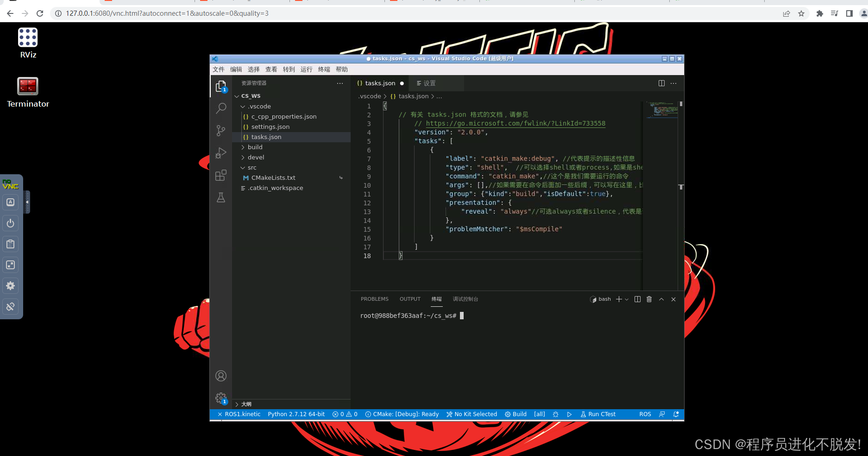
Task: Reload the browser page
Action: point(40,13)
